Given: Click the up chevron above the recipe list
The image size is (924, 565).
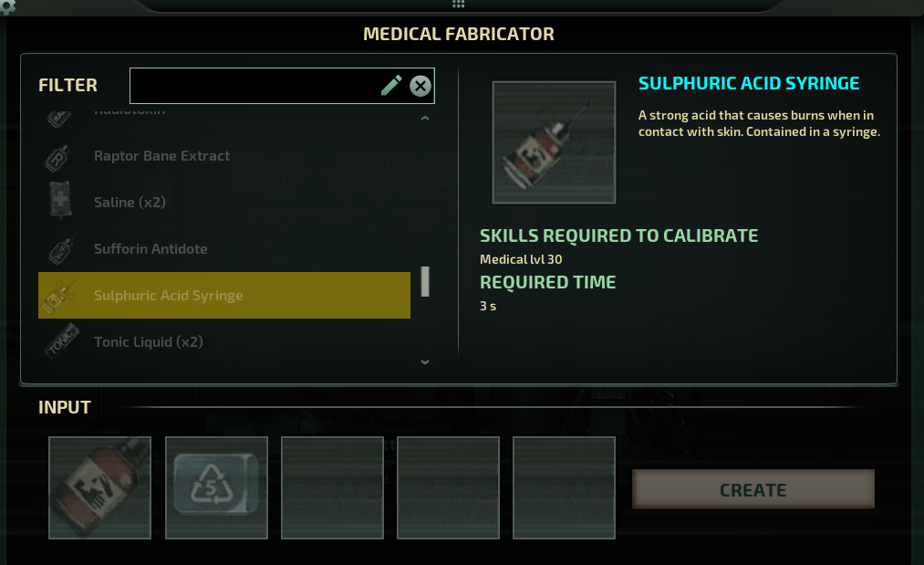Looking at the screenshot, I should click(424, 119).
